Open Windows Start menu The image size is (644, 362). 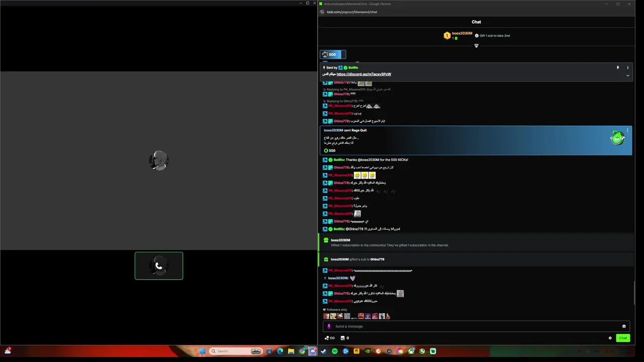coord(202,351)
